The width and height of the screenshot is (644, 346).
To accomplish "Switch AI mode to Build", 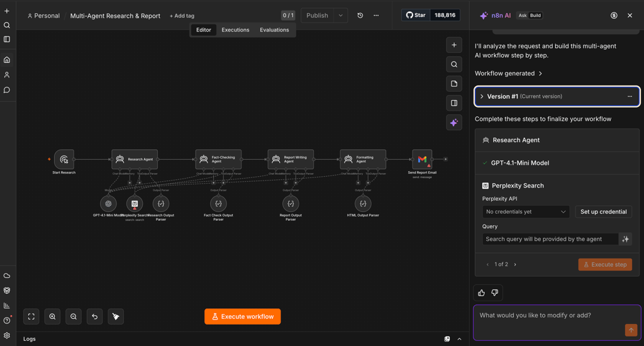I will tap(536, 15).
